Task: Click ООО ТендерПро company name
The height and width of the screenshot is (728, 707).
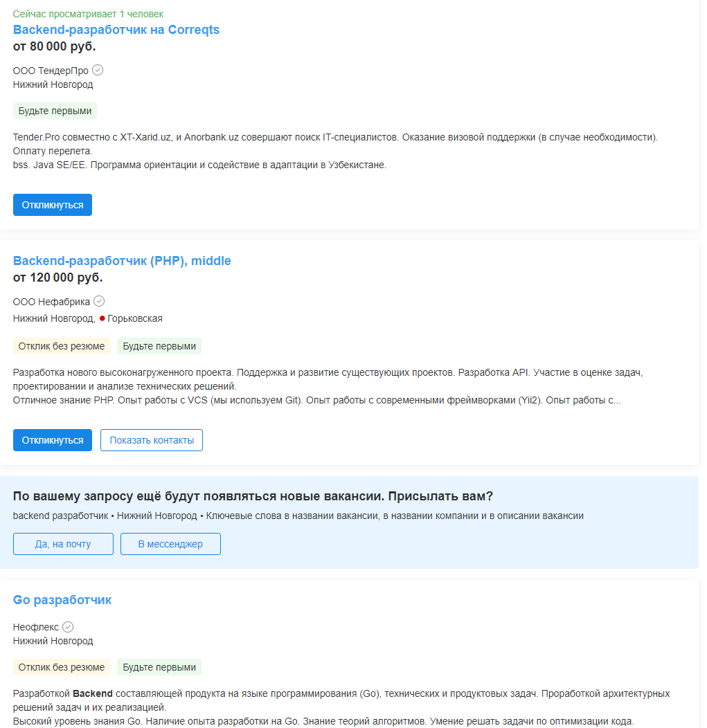Action: point(51,71)
